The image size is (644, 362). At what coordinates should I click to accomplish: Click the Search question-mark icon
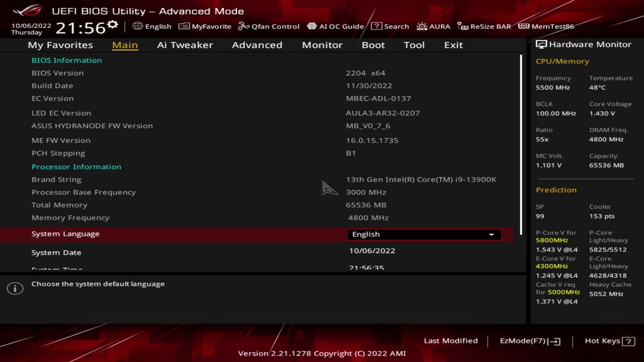(x=376, y=26)
